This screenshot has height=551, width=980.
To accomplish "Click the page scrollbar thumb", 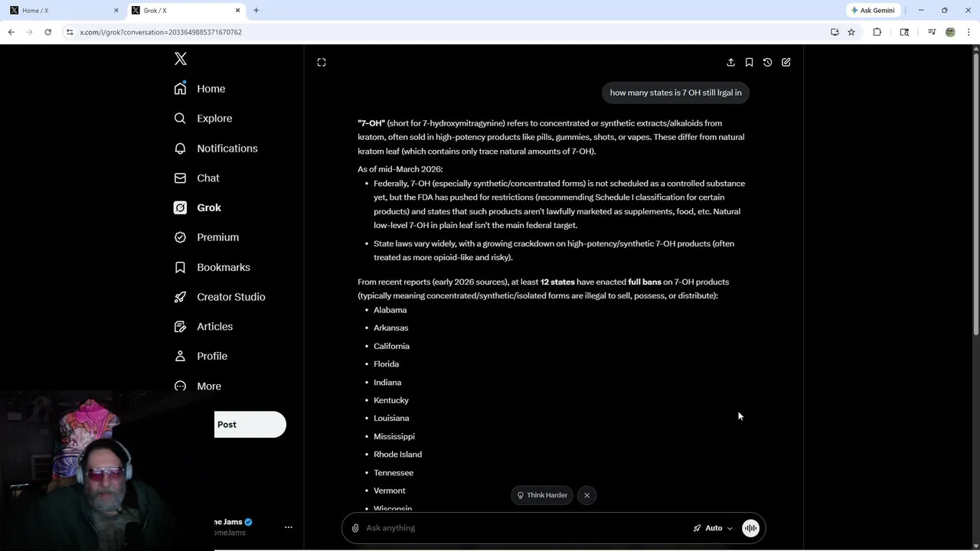I will click(975, 194).
